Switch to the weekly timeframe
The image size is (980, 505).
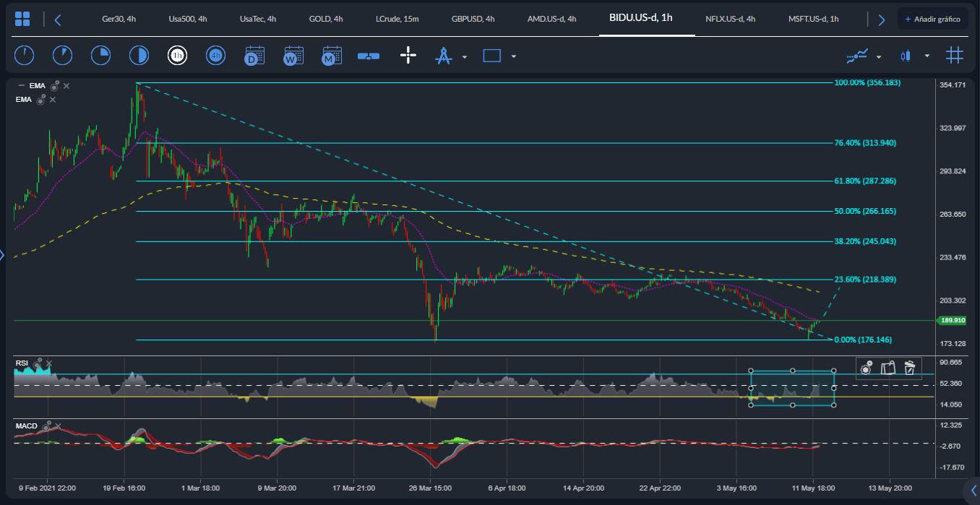(x=293, y=56)
